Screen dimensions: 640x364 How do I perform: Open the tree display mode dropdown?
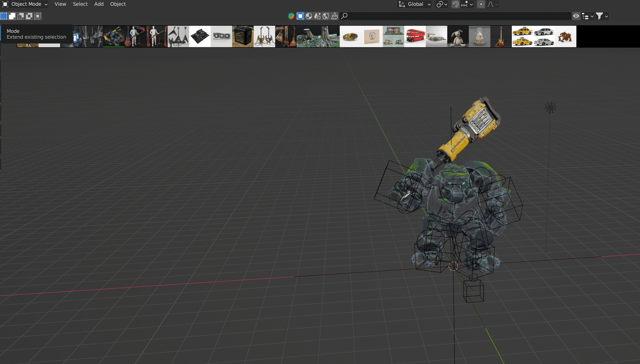click(x=588, y=16)
